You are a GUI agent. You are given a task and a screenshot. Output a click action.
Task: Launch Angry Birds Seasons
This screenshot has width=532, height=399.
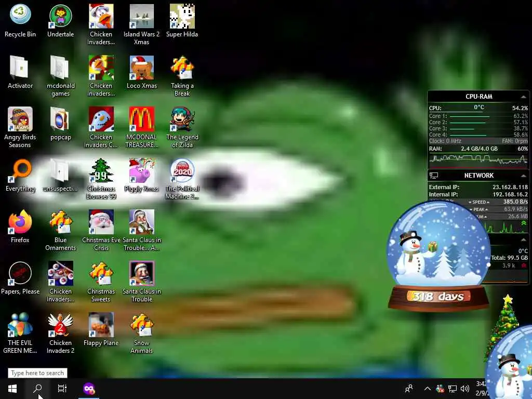point(20,128)
